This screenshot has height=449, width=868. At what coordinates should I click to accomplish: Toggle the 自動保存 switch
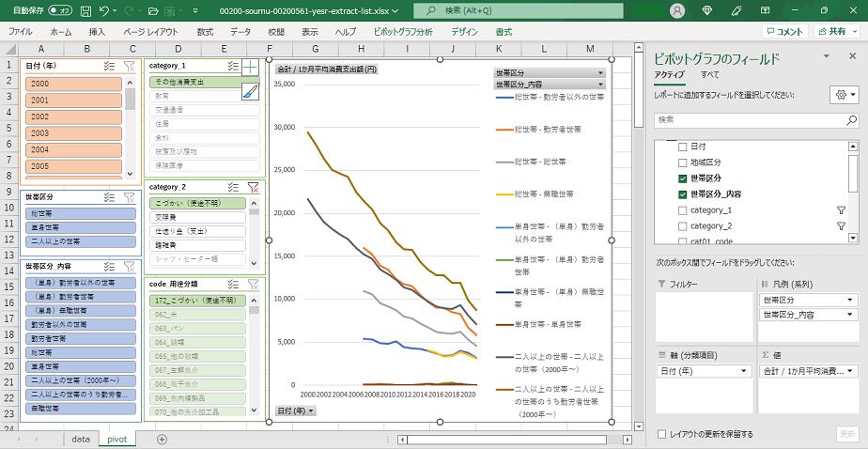coord(59,10)
